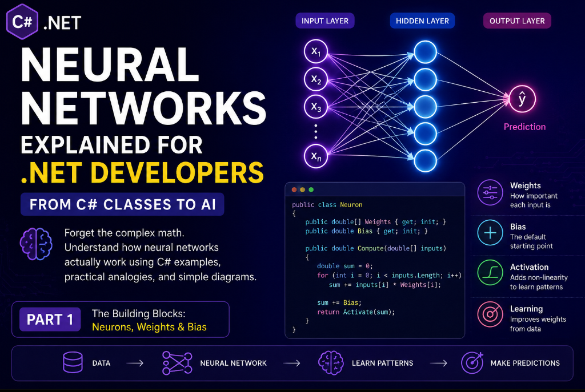Click the xn input node
The image size is (585, 392).
(315, 156)
